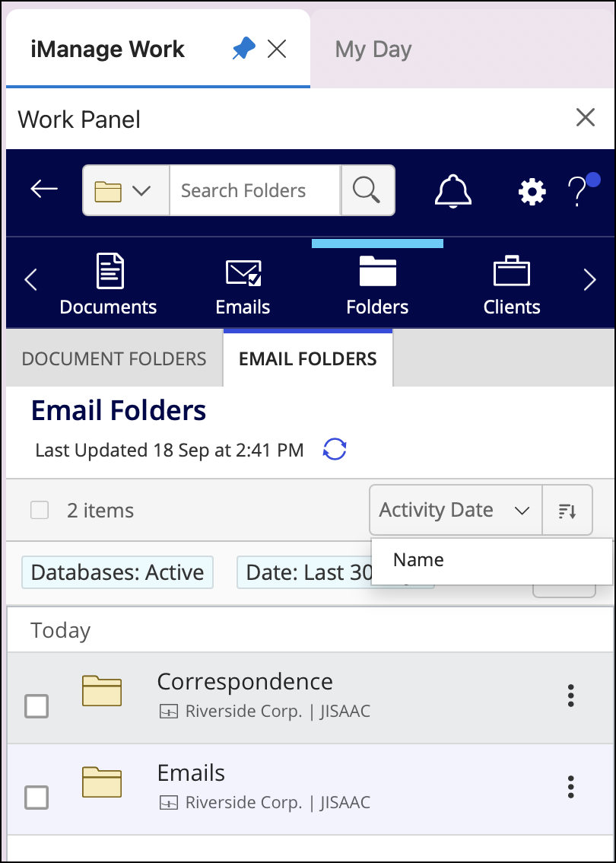
Task: Check the select-all items checkbox
Action: 39,510
